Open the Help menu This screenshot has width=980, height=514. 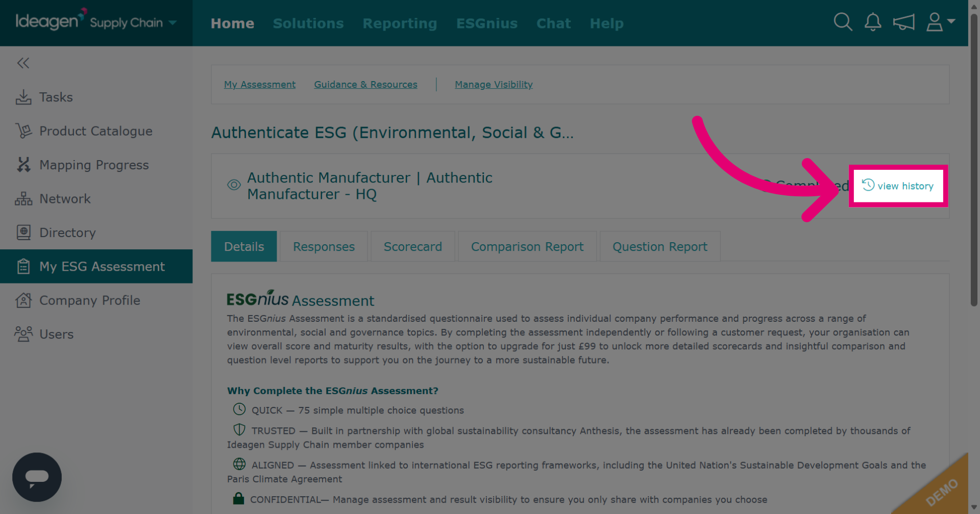coord(606,23)
